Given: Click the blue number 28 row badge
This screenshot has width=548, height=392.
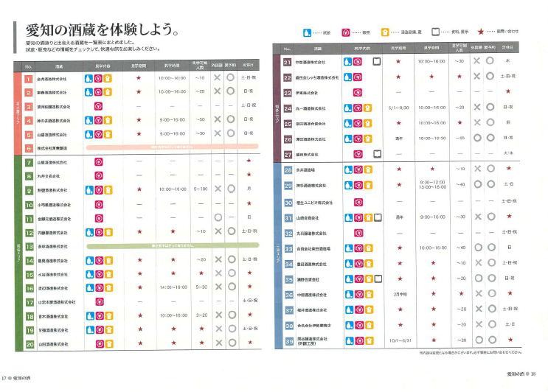Looking at the screenshot, I should click(x=288, y=170).
